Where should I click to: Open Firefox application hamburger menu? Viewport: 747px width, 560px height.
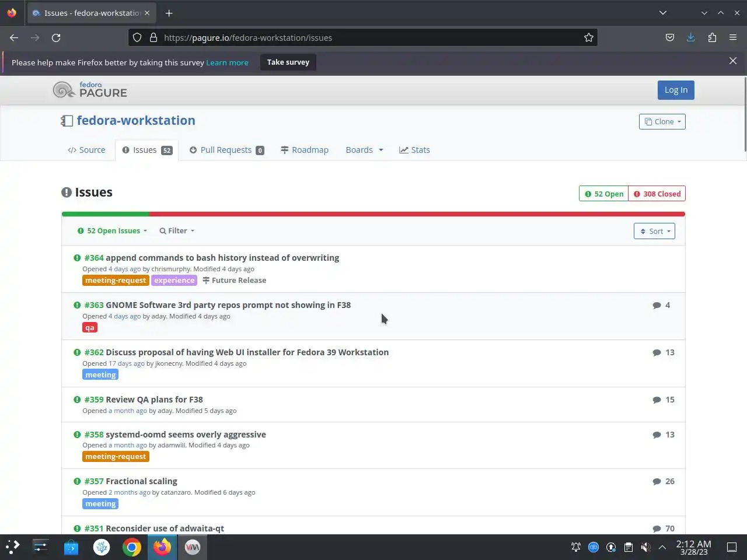click(x=733, y=37)
